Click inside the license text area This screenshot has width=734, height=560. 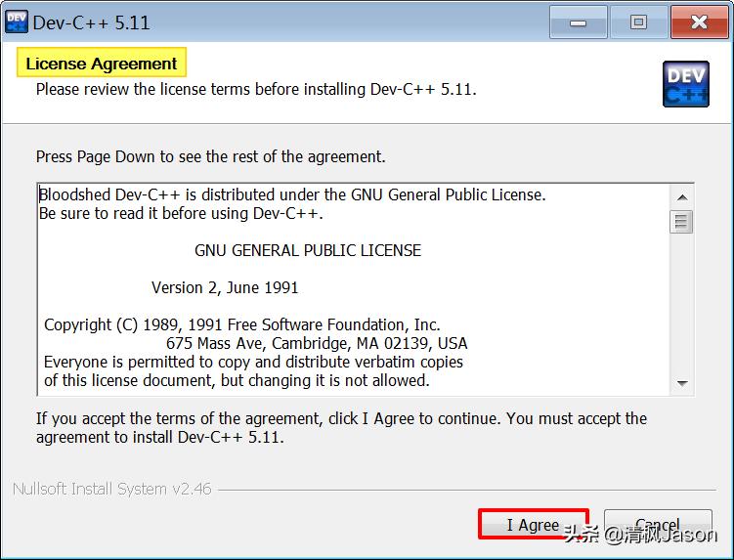(x=354, y=289)
